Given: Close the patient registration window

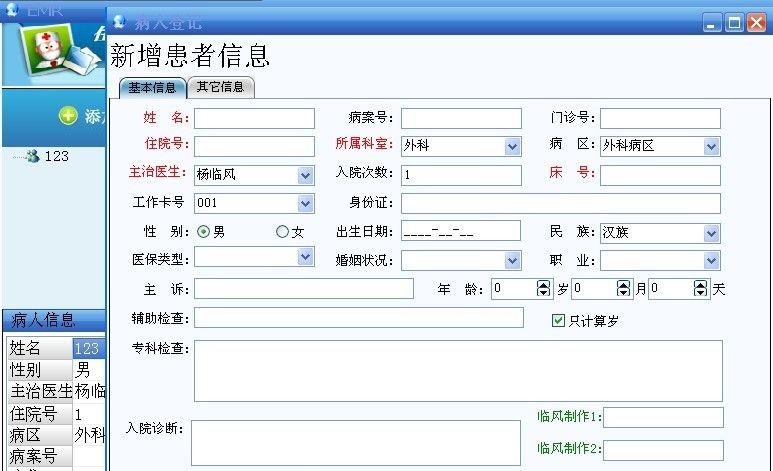Looking at the screenshot, I should pyautogui.click(x=756, y=23).
